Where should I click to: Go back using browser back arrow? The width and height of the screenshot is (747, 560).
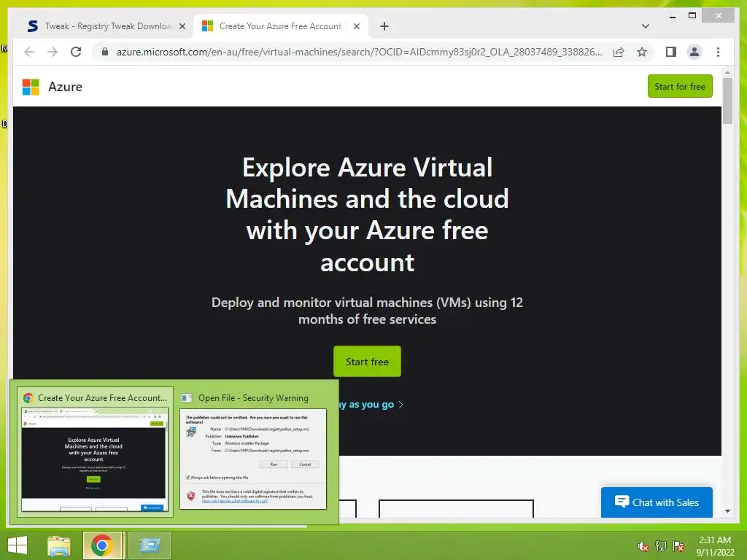point(29,52)
